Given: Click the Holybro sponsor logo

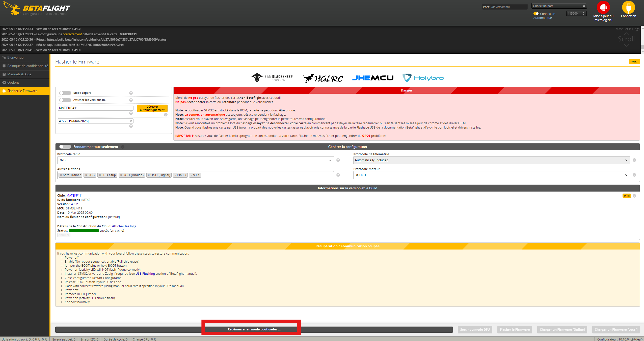Looking at the screenshot, I should (423, 78).
